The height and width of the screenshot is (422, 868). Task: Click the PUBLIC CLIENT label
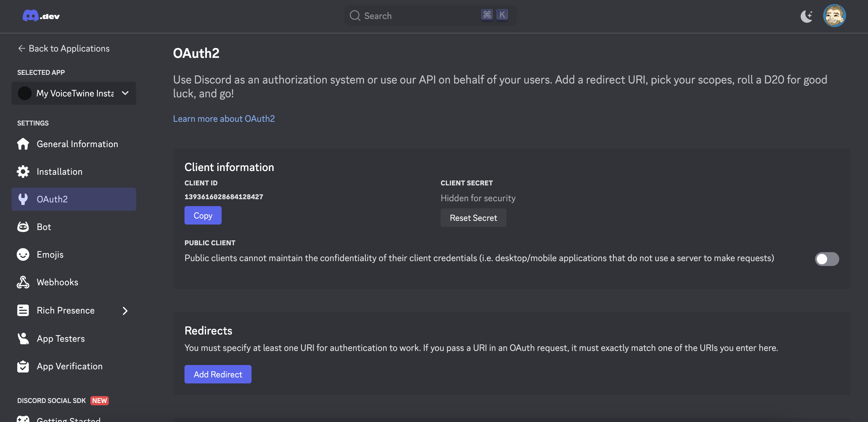tap(210, 243)
